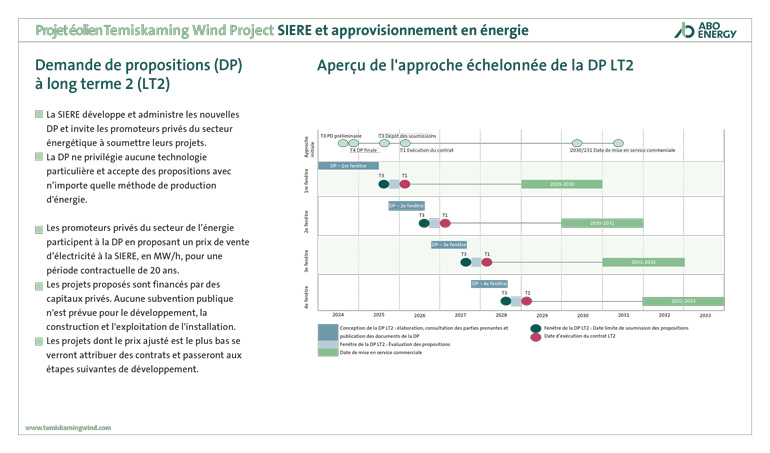The image size is (770, 453).
Task: Click the DP – 1re fenêtre blue bar
Action: pos(347,166)
